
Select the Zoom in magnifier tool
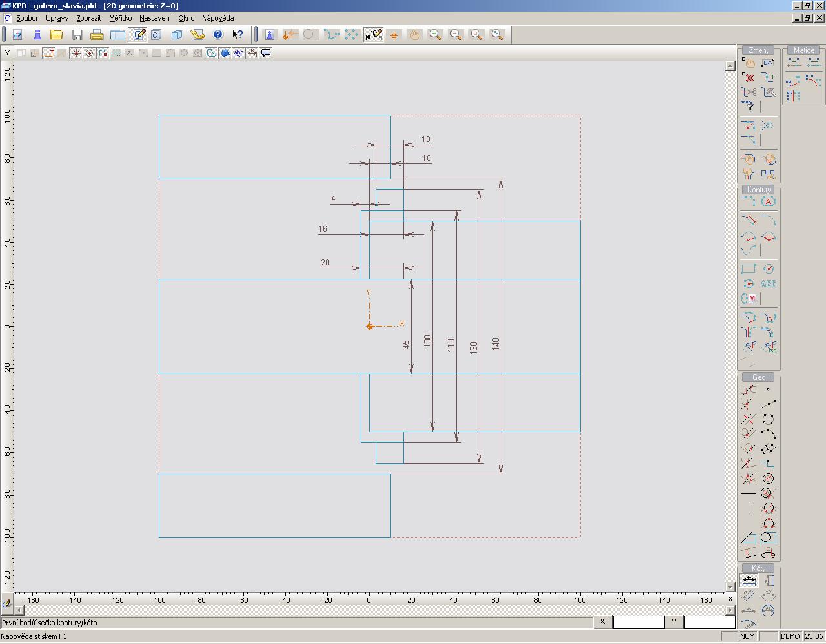[436, 35]
